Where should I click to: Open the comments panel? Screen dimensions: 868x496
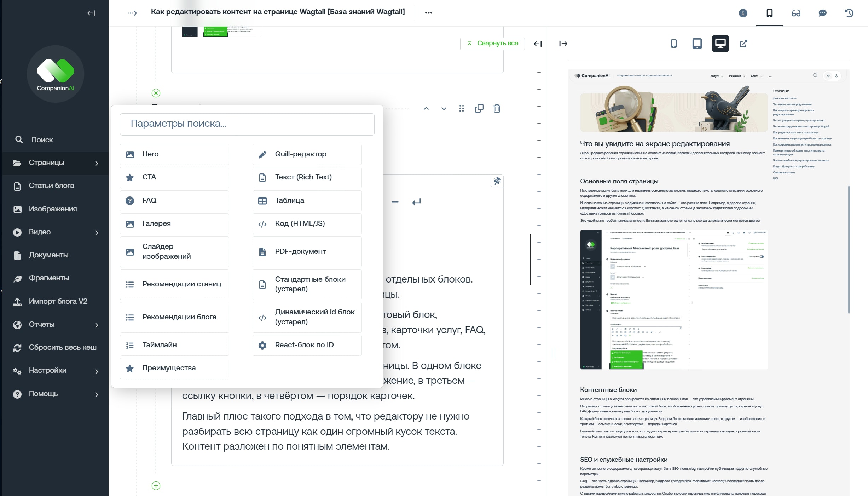823,13
